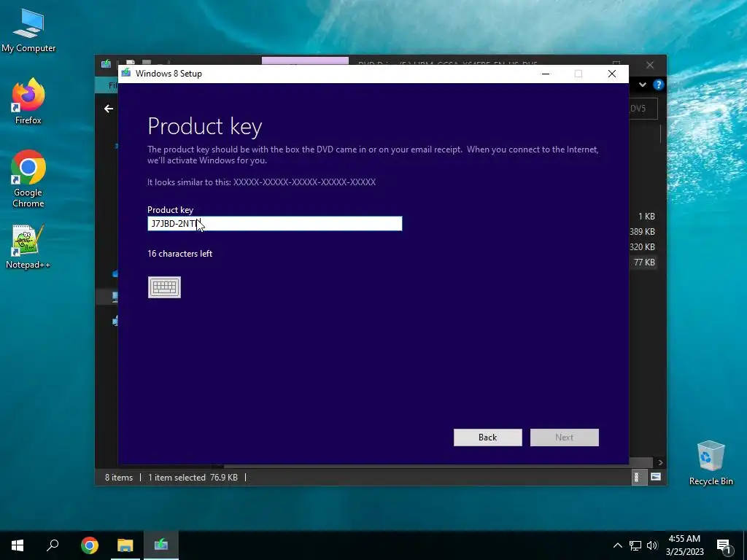Screen dimensions: 747x560
Task: Click Explorer horizontal scrollbar right arrow
Action: point(660,462)
